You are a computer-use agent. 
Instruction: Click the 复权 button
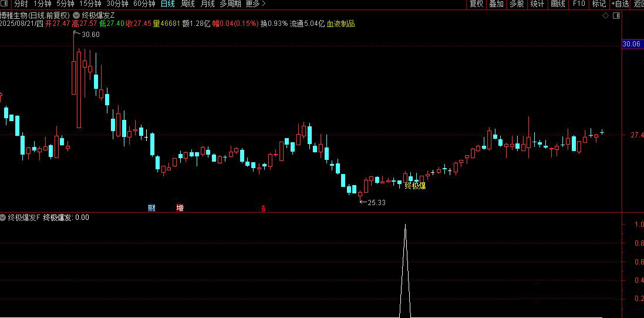click(x=477, y=4)
